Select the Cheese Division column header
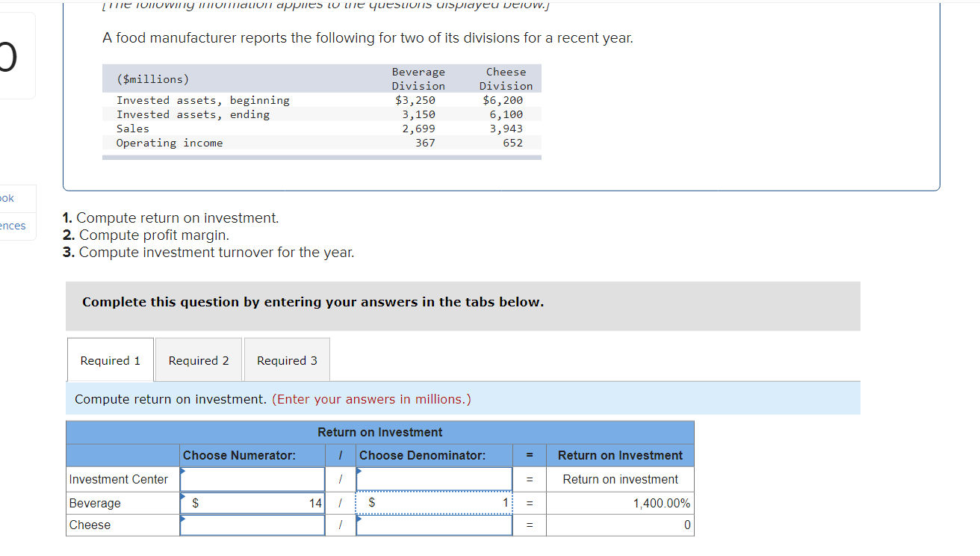This screenshot has height=556, width=980. [506, 78]
